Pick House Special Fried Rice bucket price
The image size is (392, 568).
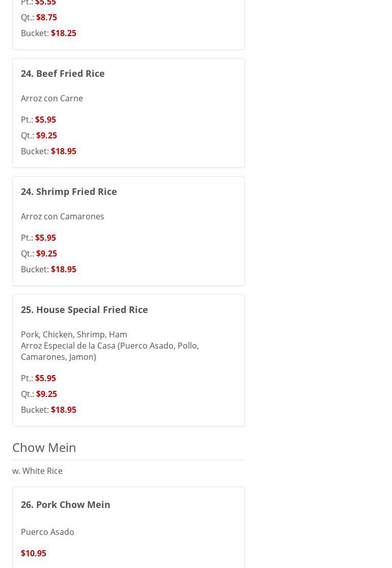click(63, 410)
